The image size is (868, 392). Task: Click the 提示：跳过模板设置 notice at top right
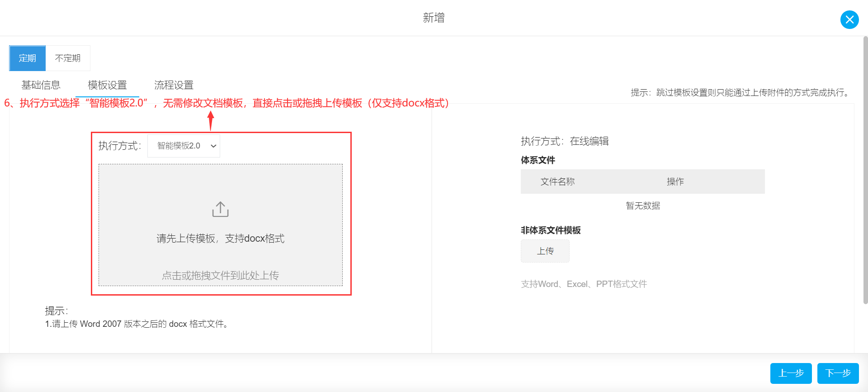tap(741, 93)
